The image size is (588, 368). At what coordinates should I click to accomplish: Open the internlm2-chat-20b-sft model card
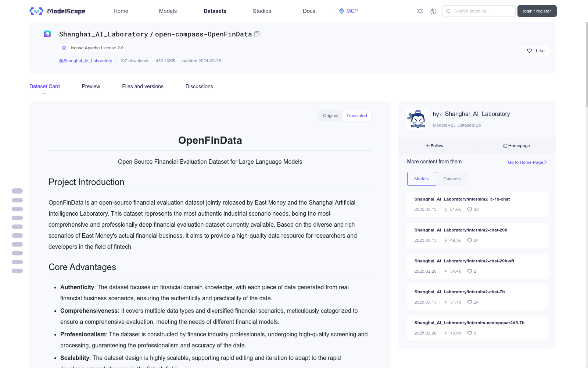coord(477,266)
